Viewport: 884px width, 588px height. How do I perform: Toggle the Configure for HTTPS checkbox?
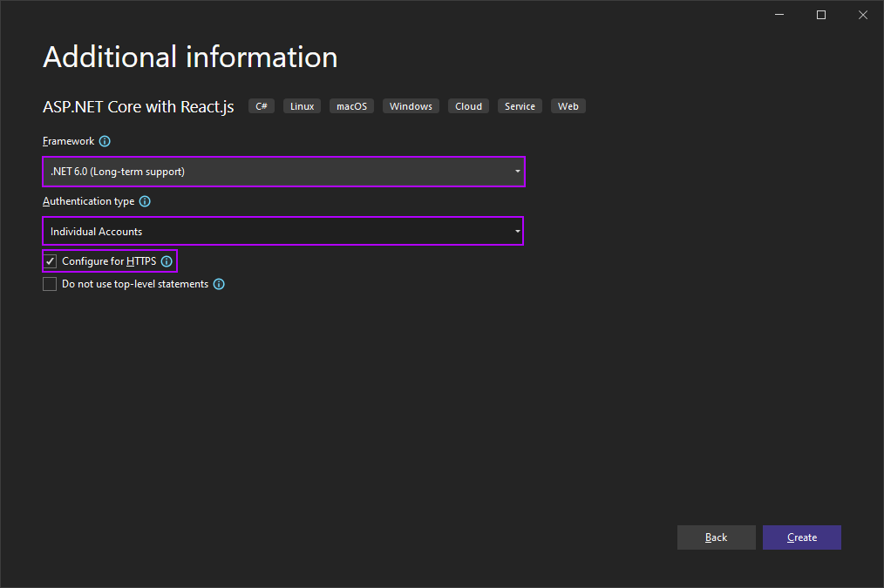click(x=51, y=261)
